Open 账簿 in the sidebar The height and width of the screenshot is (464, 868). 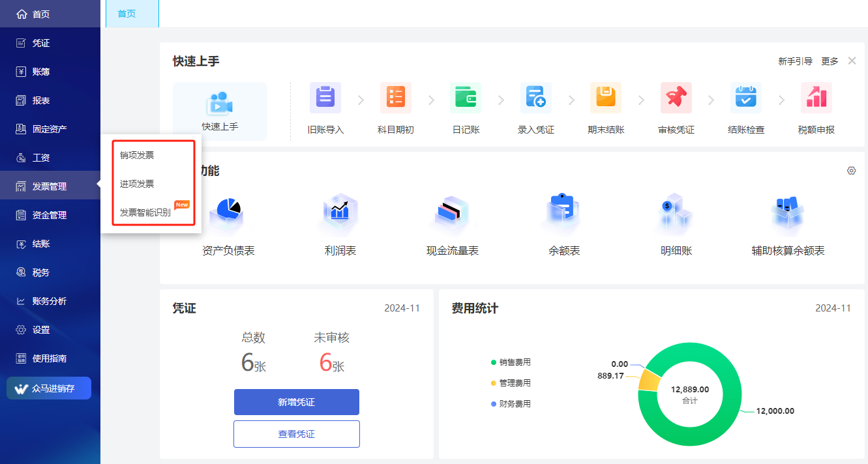coord(50,72)
